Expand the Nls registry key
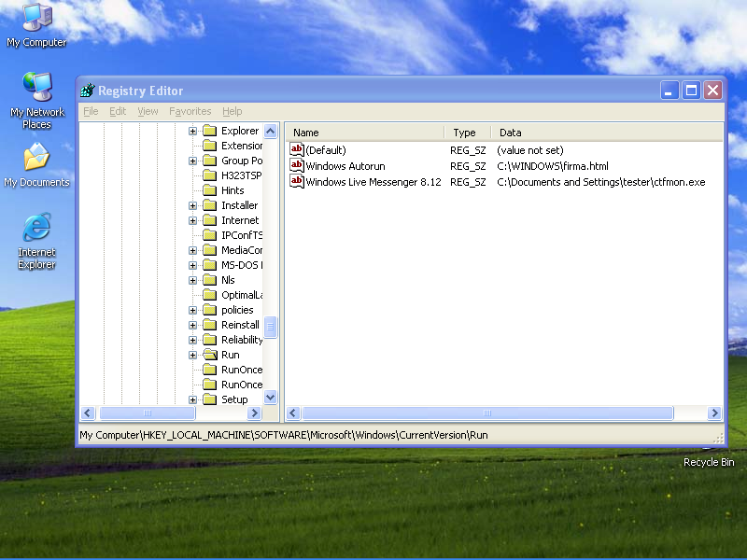Image resolution: width=747 pixels, height=560 pixels. point(192,281)
